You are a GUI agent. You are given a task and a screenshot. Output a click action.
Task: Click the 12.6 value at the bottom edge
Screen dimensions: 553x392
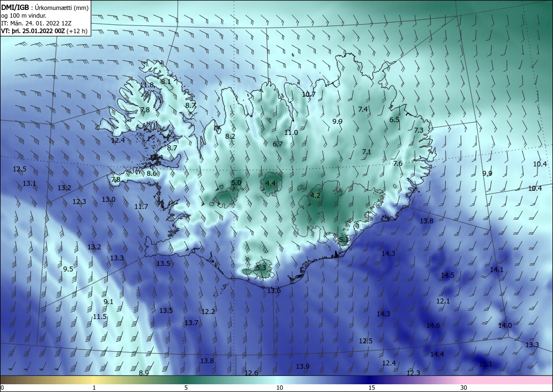point(251,373)
